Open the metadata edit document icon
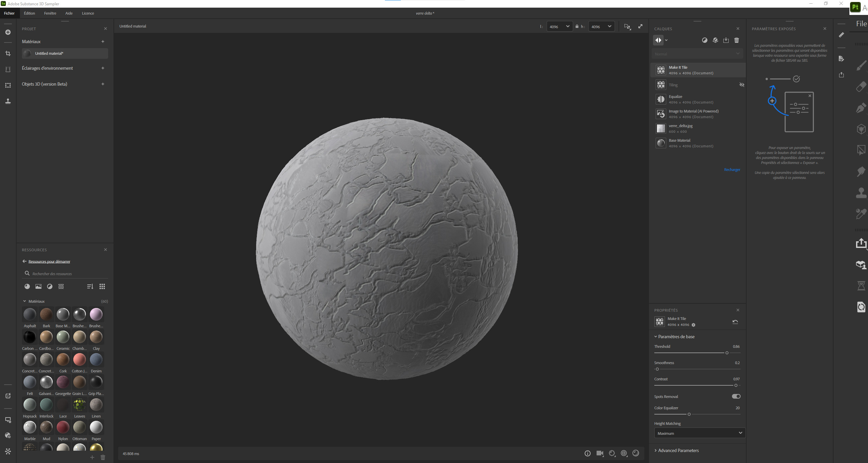 click(841, 59)
